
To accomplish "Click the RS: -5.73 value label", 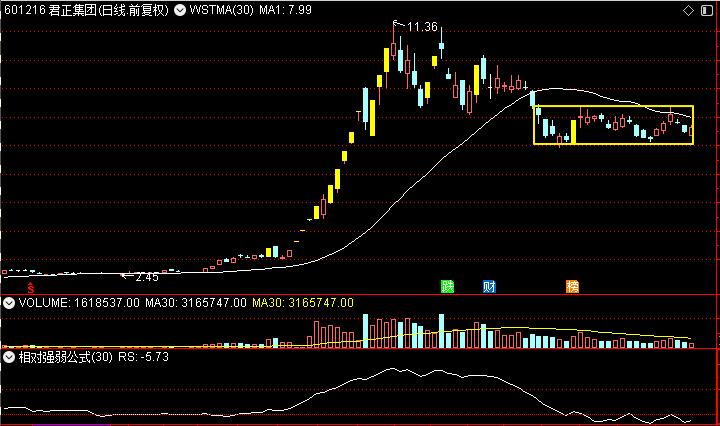I will tap(143, 357).
